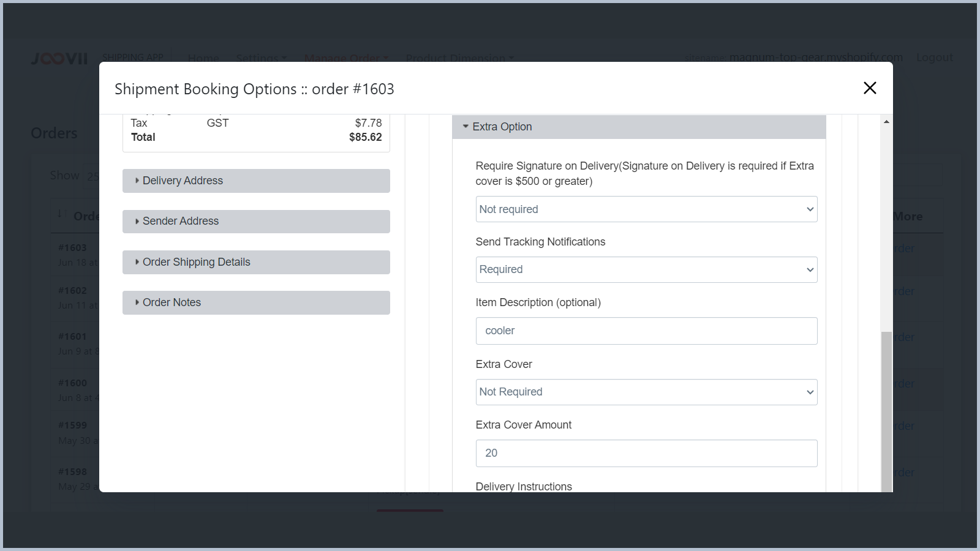
Task: Expand the Delivery Address section
Action: (x=256, y=181)
